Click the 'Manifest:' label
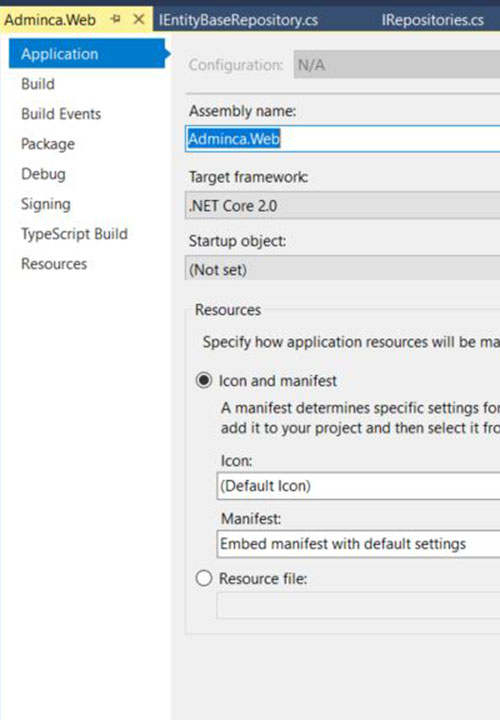This screenshot has width=500, height=720. pos(251,519)
